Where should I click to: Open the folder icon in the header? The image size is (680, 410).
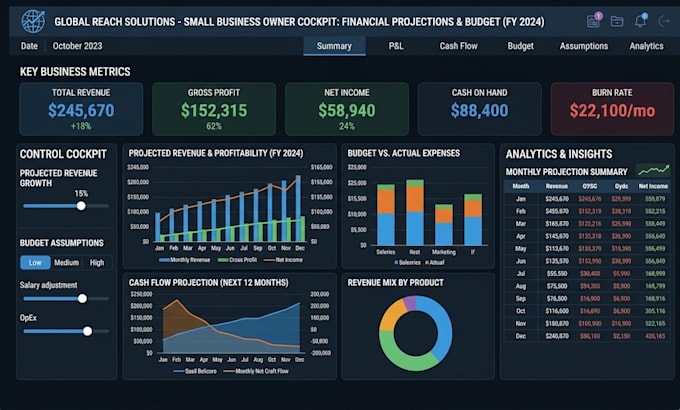pos(617,21)
